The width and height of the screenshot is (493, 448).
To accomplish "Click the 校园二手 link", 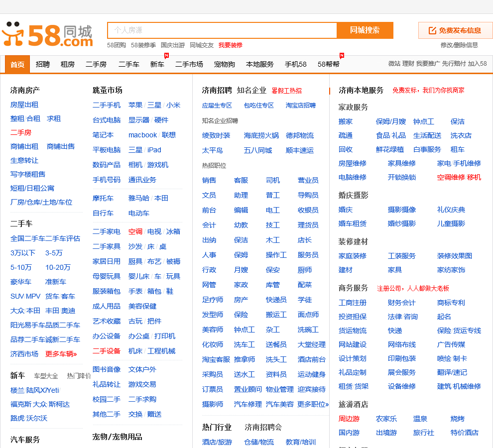I will pyautogui.click(x=107, y=400).
